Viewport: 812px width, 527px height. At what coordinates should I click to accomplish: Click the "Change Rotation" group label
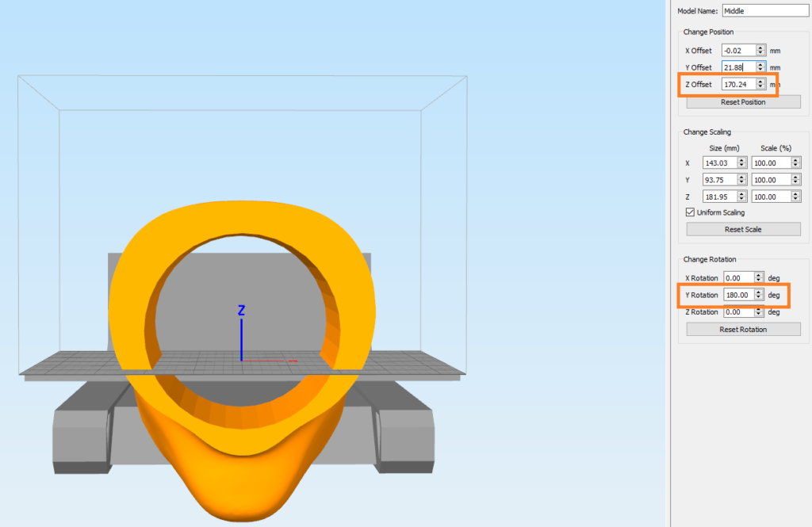(x=710, y=259)
